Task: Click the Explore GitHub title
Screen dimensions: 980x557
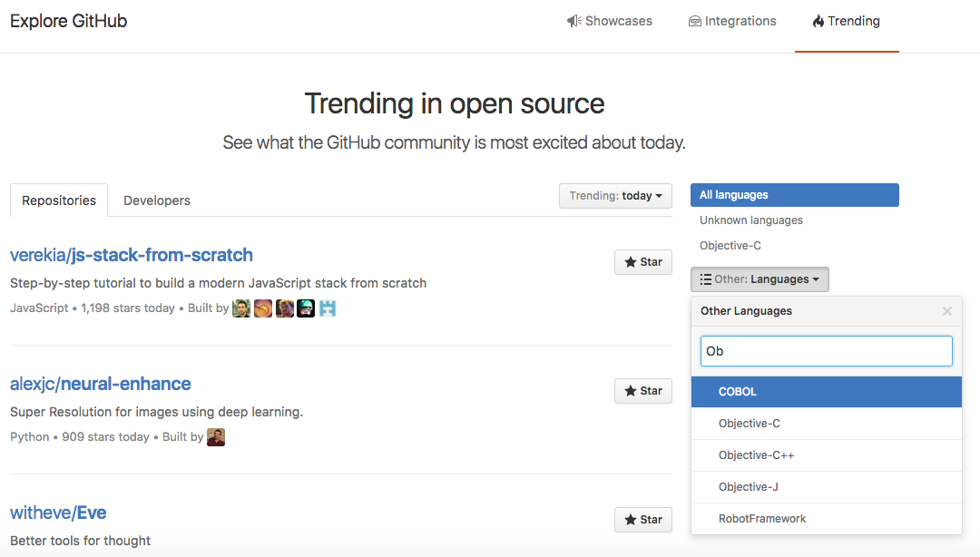Action: [69, 21]
